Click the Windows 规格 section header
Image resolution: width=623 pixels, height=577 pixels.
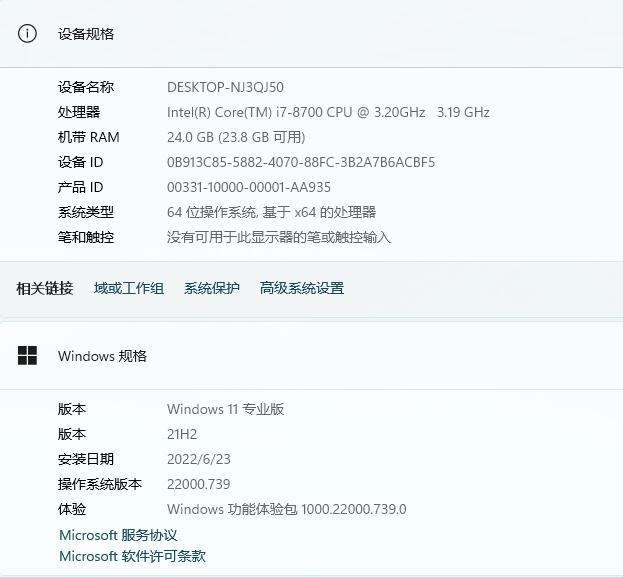pyautogui.click(x=312, y=355)
